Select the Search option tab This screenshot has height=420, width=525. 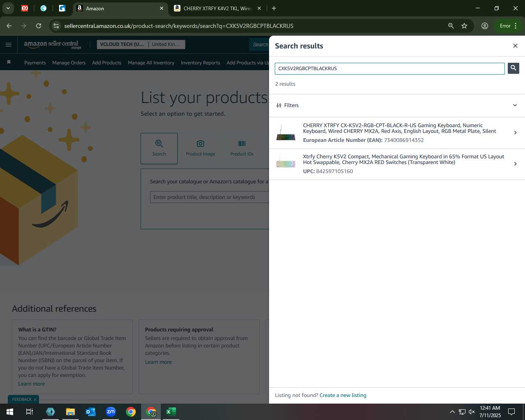tap(159, 148)
